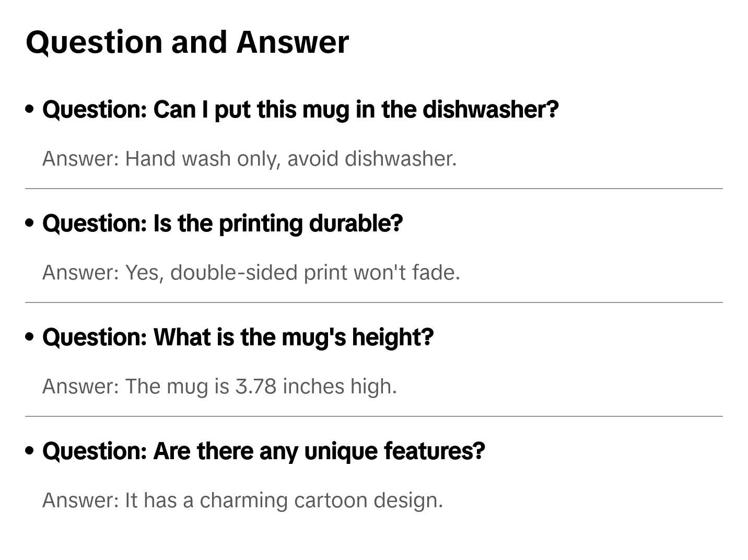This screenshot has width=748, height=560.
Task: Click the bullet beside the unique features question
Action: (x=30, y=451)
